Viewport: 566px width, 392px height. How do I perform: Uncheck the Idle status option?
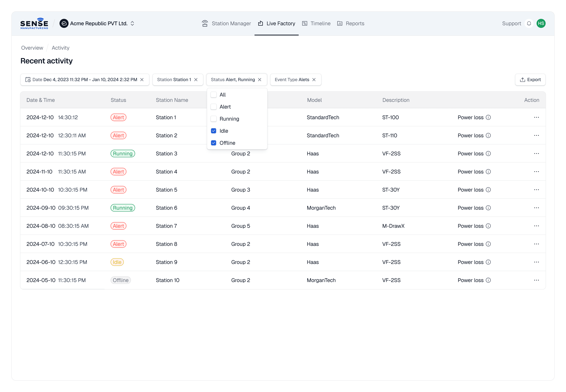(x=214, y=131)
